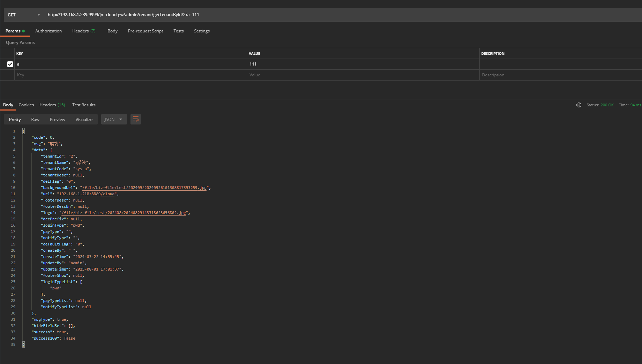The image size is (642, 364).
Task: Open the Pre-request Script tab
Action: click(x=145, y=31)
